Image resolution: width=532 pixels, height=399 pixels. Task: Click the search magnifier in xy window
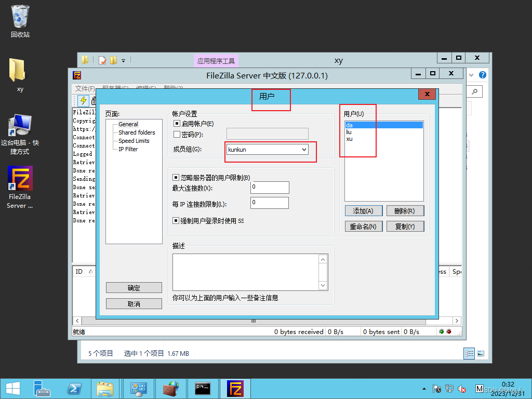pyautogui.click(x=475, y=91)
